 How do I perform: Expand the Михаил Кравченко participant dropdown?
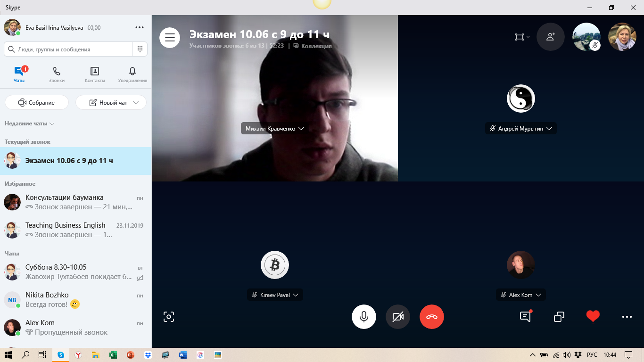[301, 129]
